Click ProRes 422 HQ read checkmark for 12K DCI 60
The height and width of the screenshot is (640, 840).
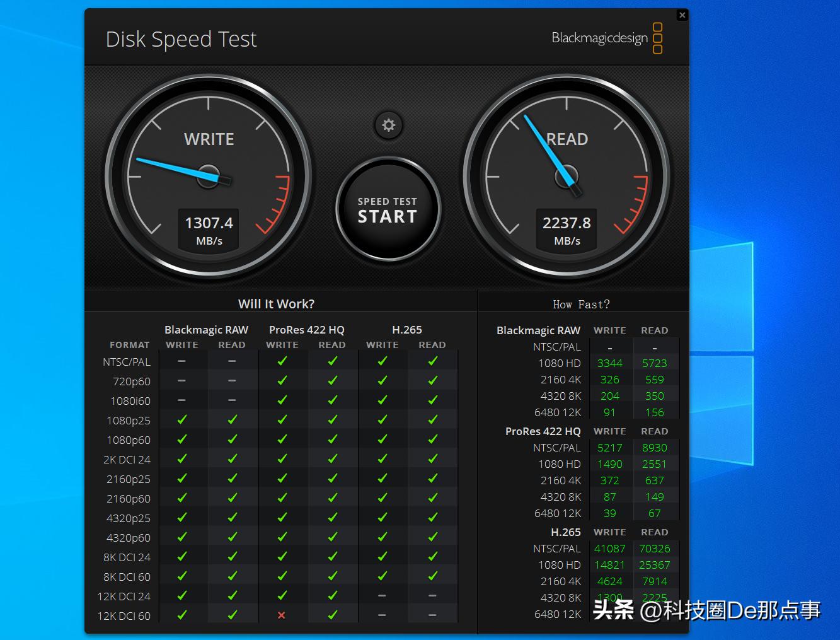tap(332, 615)
